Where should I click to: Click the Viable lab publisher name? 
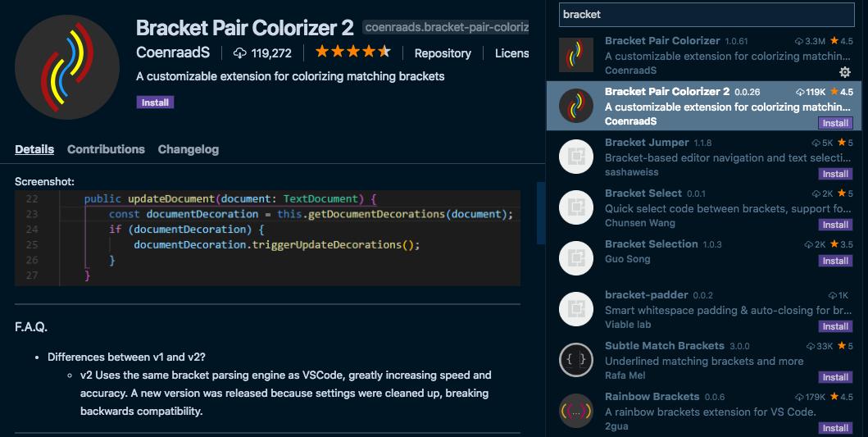pos(628,325)
